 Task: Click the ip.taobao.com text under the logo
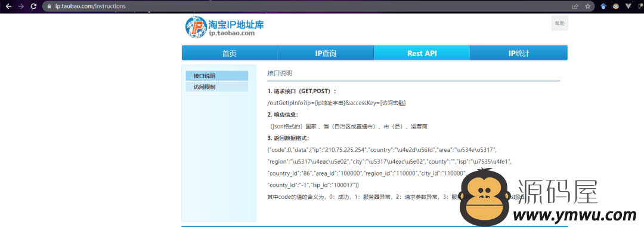point(231,33)
